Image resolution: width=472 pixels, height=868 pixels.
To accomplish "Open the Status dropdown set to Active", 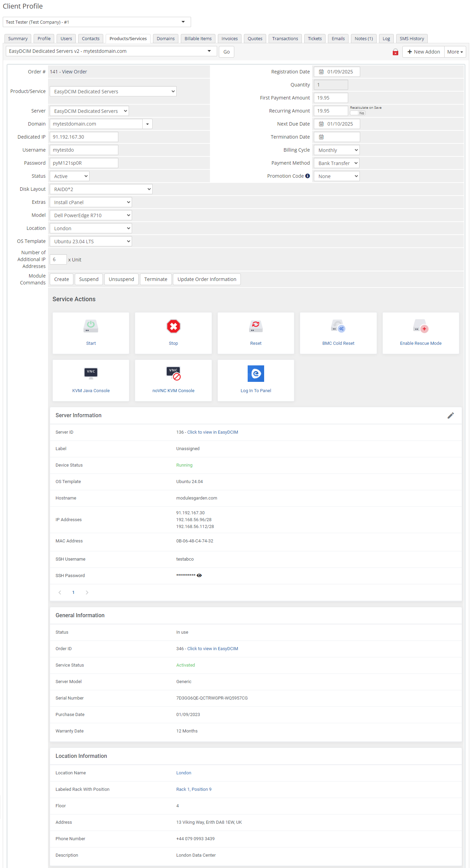I will [70, 176].
